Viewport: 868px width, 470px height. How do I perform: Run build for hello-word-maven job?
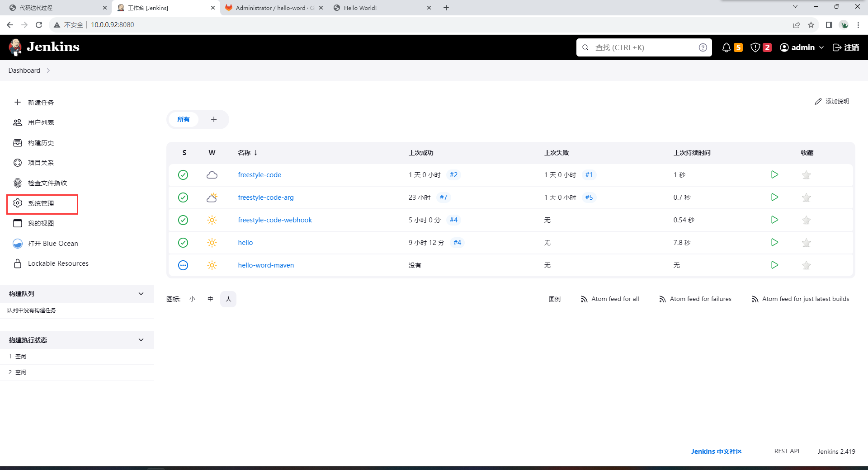point(774,265)
